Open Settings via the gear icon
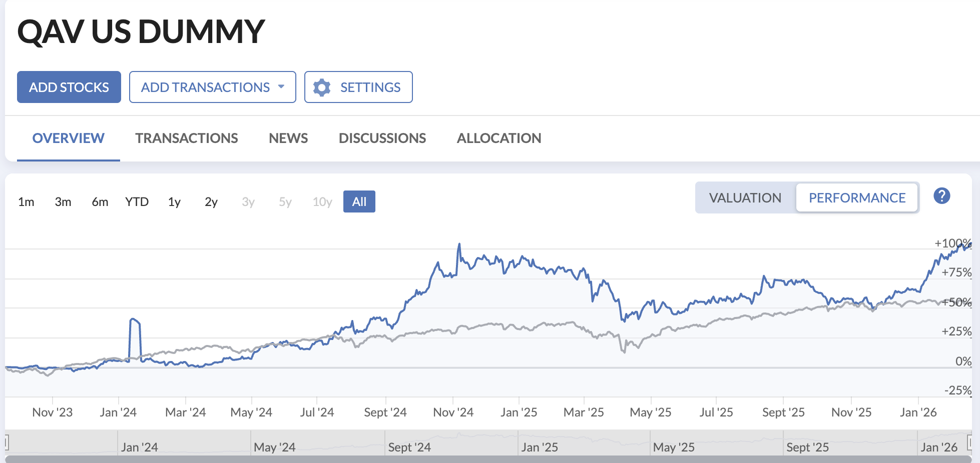 point(358,87)
